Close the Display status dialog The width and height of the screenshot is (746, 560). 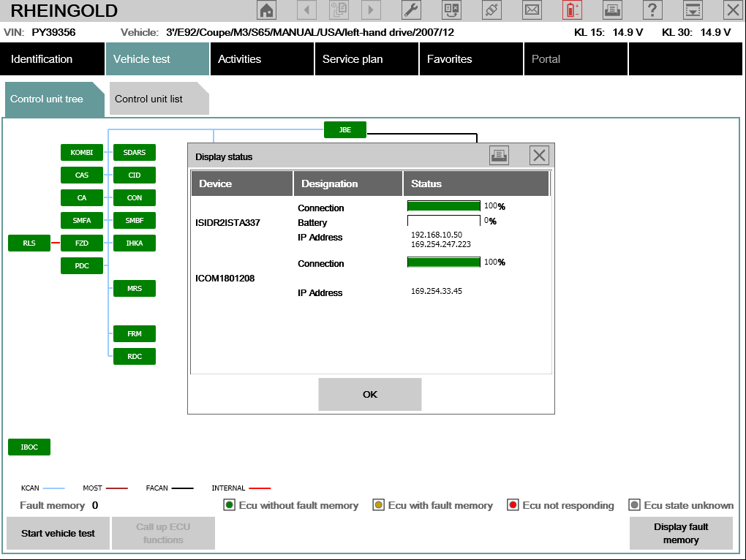tap(539, 155)
